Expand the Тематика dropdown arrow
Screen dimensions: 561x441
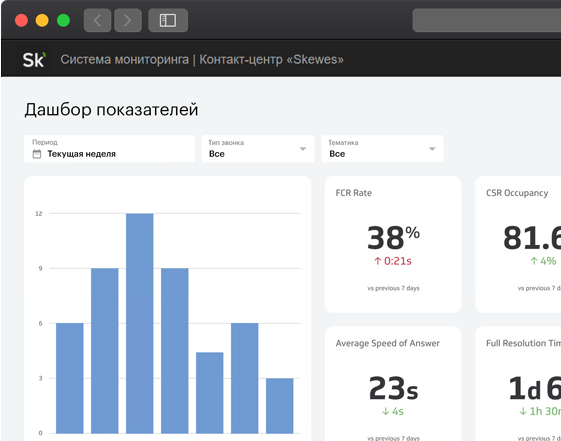point(432,149)
